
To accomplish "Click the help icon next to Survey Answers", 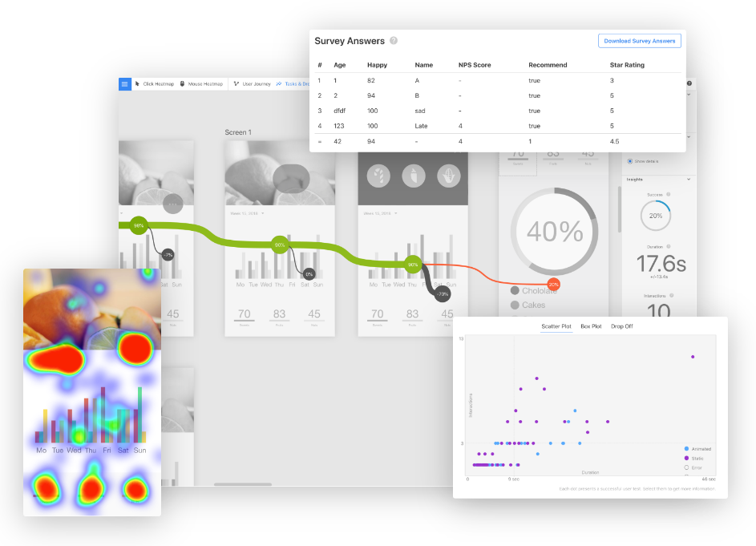I will pos(394,41).
